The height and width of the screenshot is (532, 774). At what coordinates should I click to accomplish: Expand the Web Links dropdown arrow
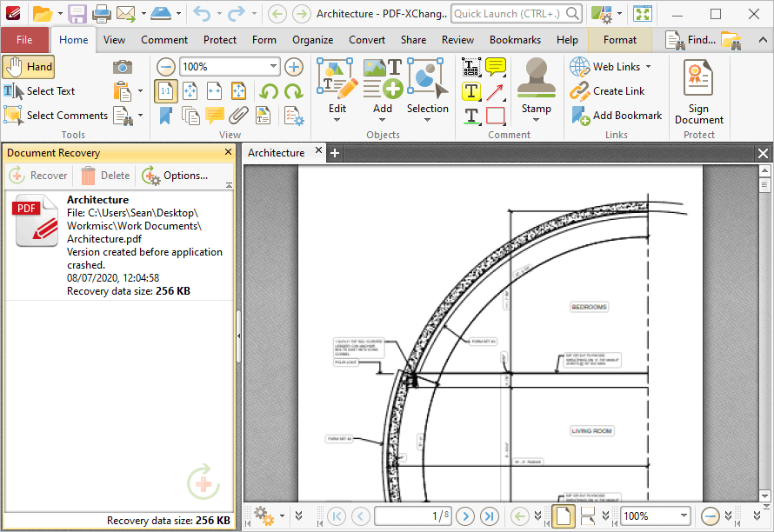point(648,67)
